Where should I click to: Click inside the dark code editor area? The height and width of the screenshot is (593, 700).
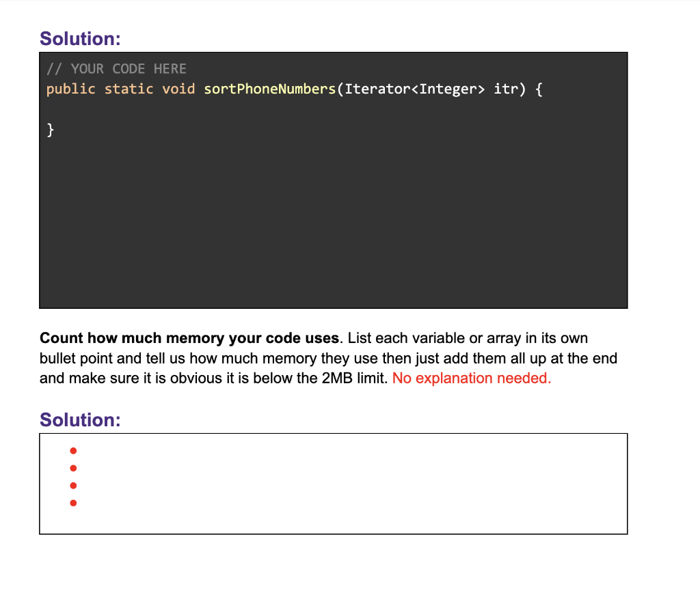point(335,219)
